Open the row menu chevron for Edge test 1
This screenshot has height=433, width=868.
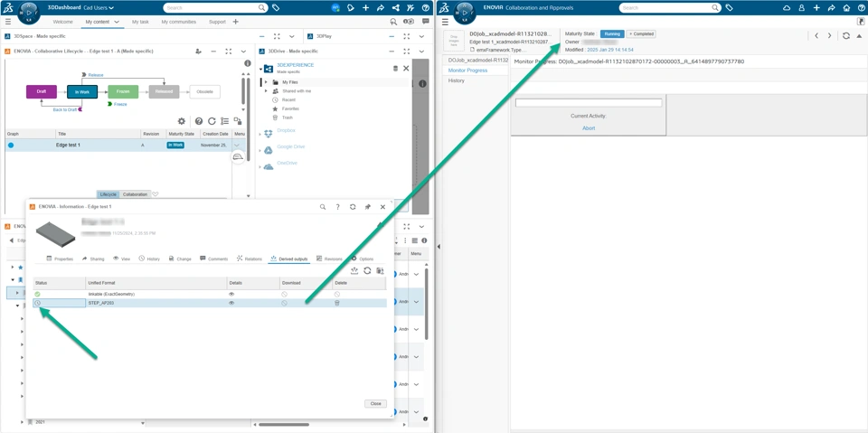(x=238, y=145)
